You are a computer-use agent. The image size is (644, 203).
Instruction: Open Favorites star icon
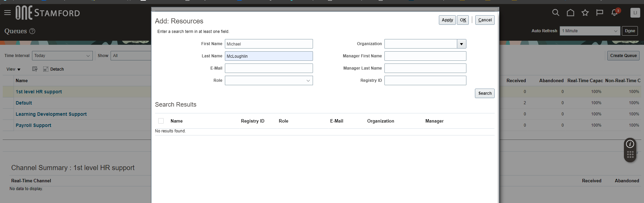point(585,13)
